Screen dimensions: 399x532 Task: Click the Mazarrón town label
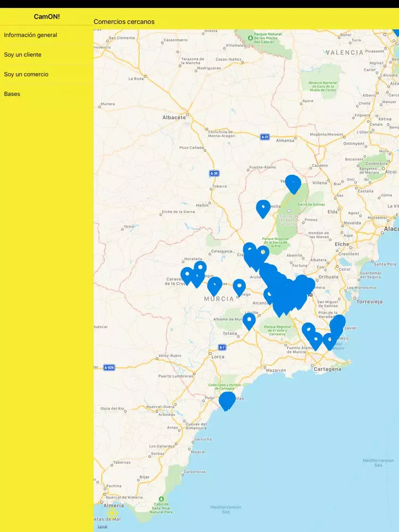(x=276, y=370)
